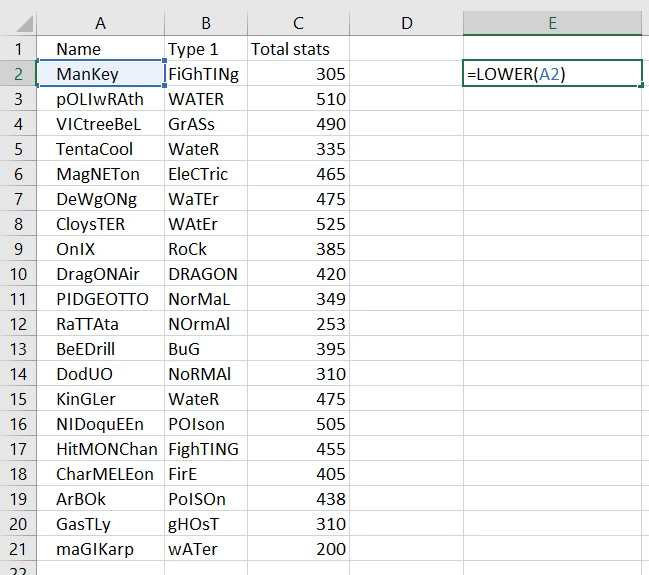The image size is (649, 575).
Task: Click the FirE type cell
Action: [x=206, y=474]
